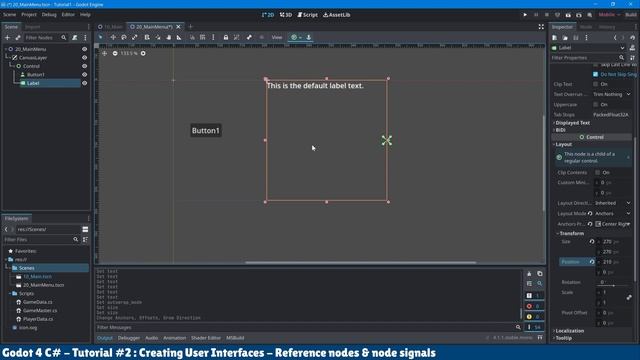
Task: Toggle visibility of Button1 node
Action: point(84,75)
